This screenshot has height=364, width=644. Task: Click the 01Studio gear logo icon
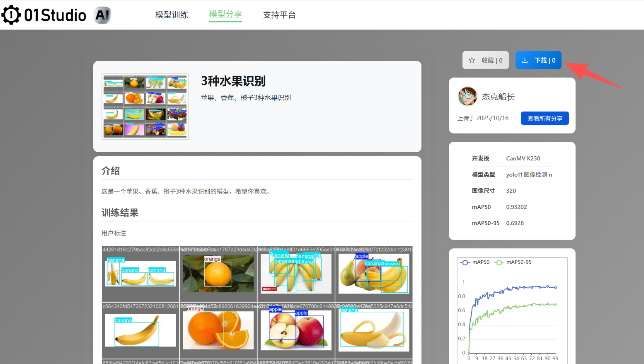[11, 15]
